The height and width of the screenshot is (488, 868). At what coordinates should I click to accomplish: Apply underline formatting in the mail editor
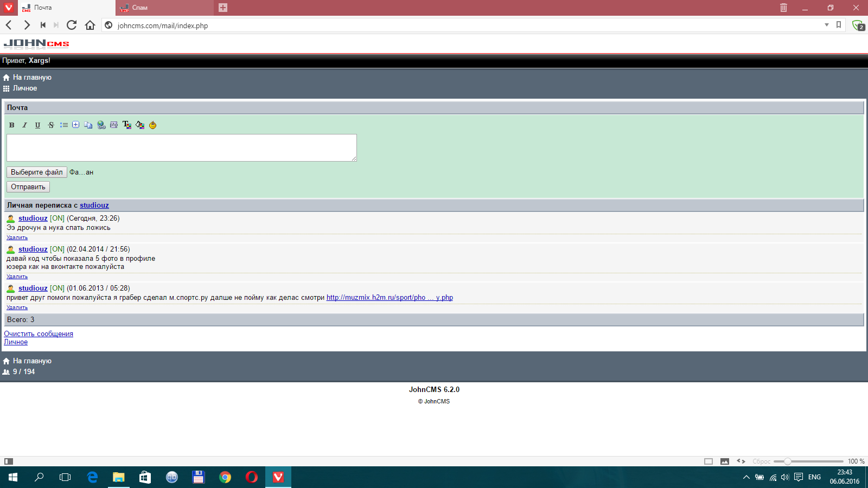click(x=37, y=125)
